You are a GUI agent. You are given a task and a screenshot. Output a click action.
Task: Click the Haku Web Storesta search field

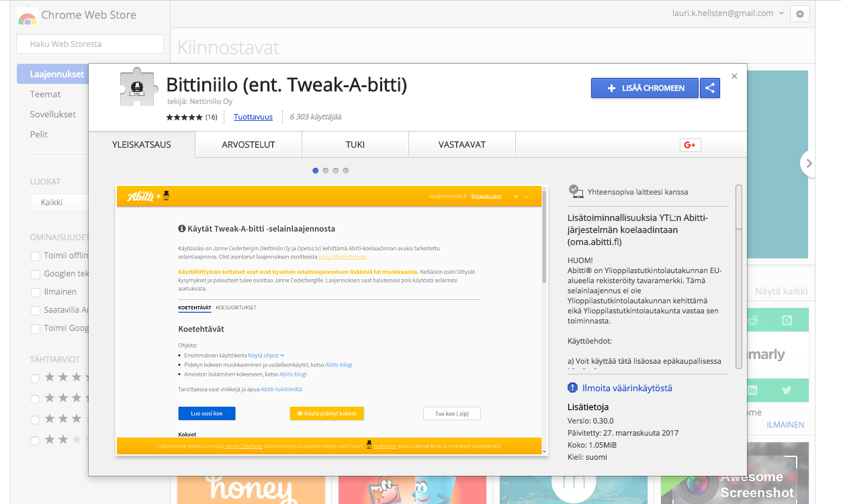(x=90, y=44)
